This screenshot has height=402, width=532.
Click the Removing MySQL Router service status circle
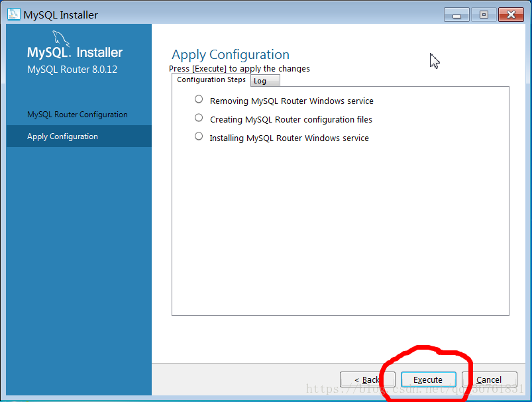pyautogui.click(x=199, y=99)
